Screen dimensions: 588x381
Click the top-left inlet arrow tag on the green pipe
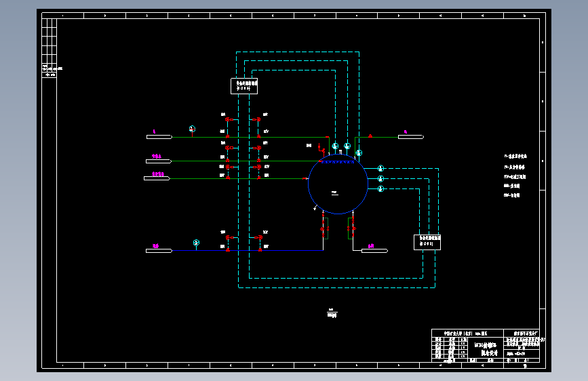click(159, 137)
